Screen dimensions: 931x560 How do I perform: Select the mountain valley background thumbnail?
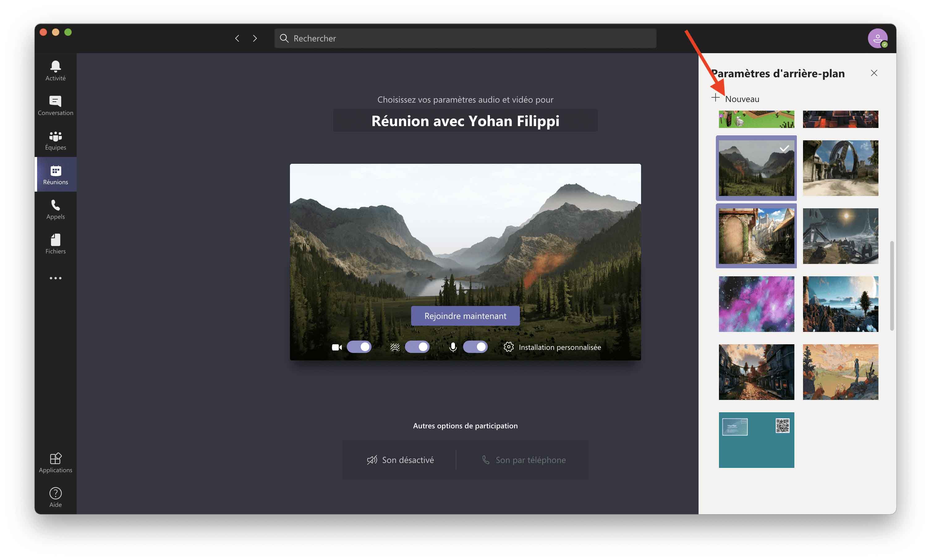pos(756,168)
